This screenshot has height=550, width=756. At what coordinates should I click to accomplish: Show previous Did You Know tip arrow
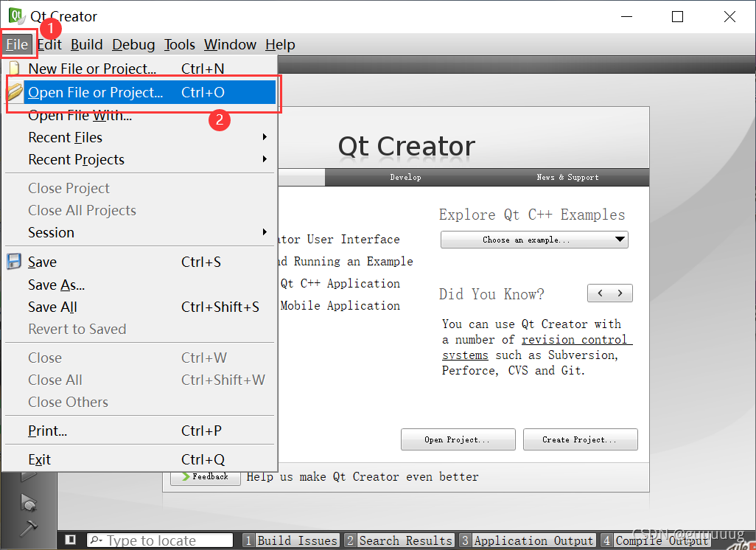[600, 293]
